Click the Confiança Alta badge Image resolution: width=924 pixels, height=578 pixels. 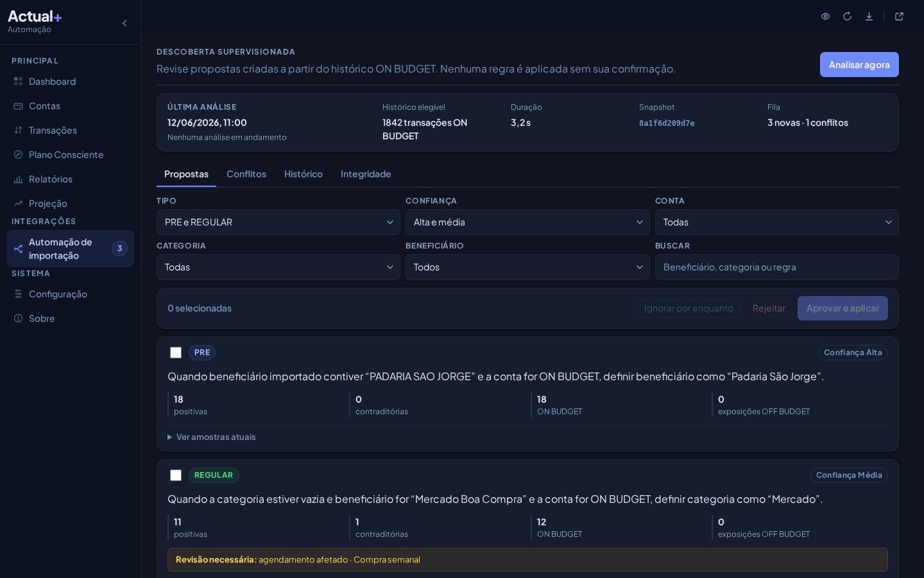853,353
